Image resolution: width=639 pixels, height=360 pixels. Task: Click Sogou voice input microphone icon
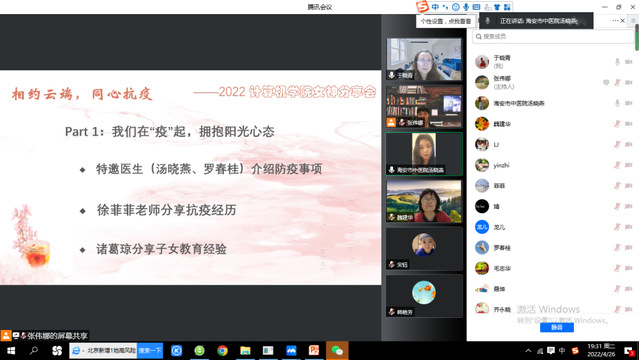466,7
